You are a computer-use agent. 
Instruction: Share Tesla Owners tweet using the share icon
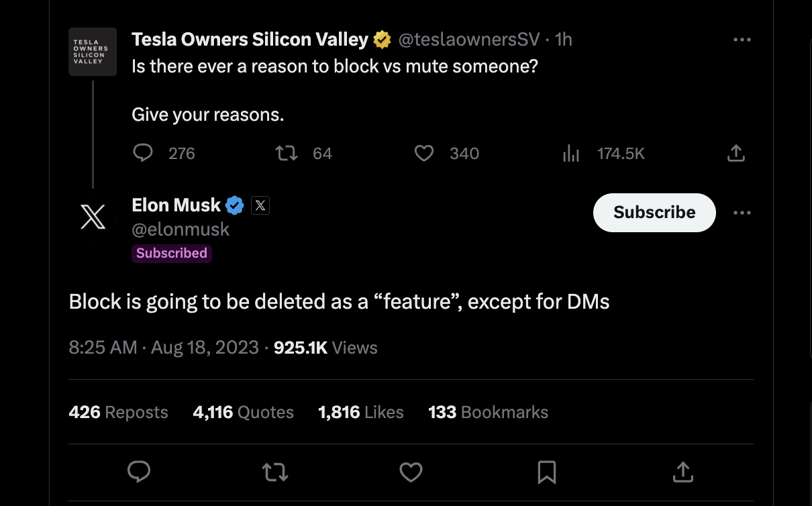[x=735, y=153]
